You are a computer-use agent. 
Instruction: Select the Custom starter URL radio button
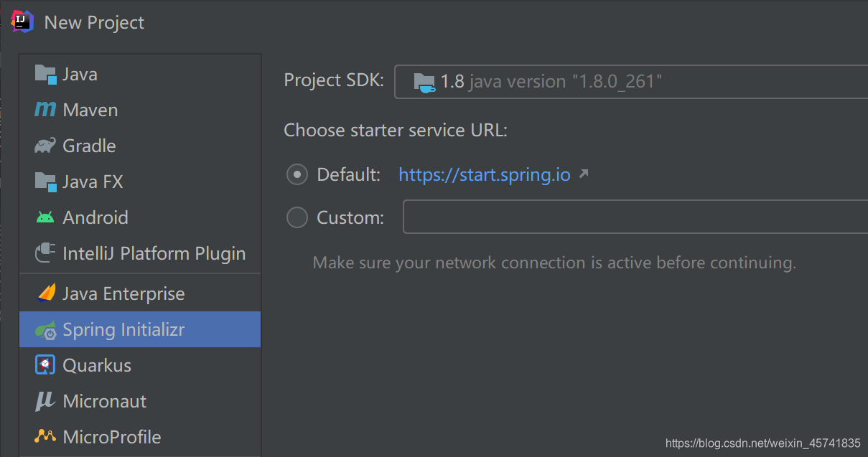tap(297, 217)
